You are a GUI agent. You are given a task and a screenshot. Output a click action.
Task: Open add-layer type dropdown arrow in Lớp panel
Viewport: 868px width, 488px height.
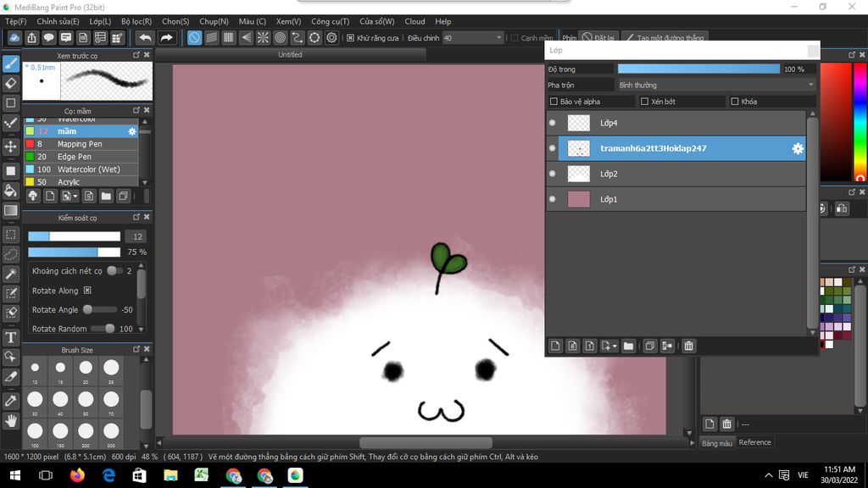(x=615, y=347)
